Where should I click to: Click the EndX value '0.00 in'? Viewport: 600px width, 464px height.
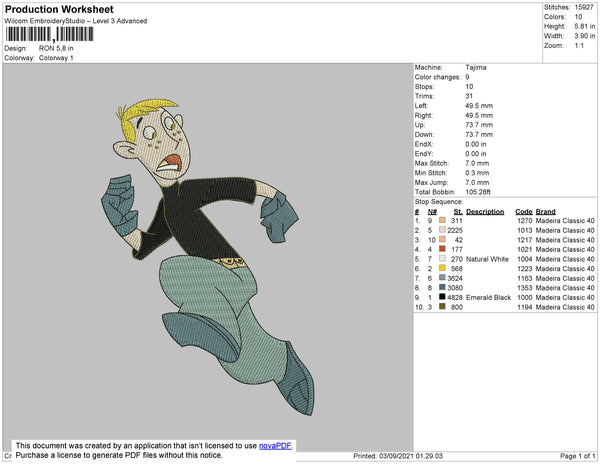point(476,144)
